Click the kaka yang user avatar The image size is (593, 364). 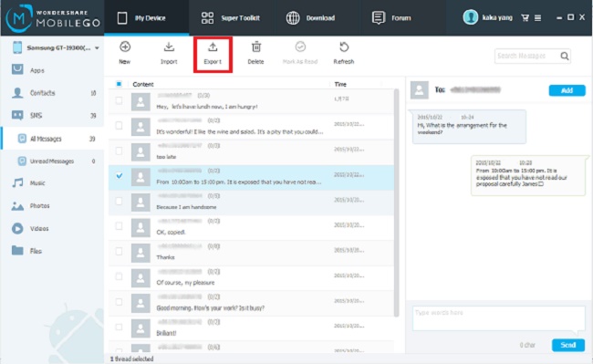[x=471, y=17]
